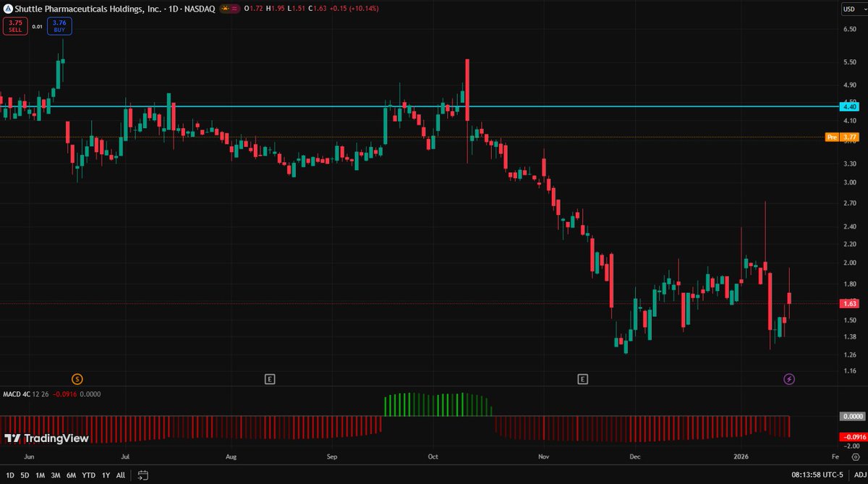
Task: Click the TradingView logo
Action: click(46, 438)
